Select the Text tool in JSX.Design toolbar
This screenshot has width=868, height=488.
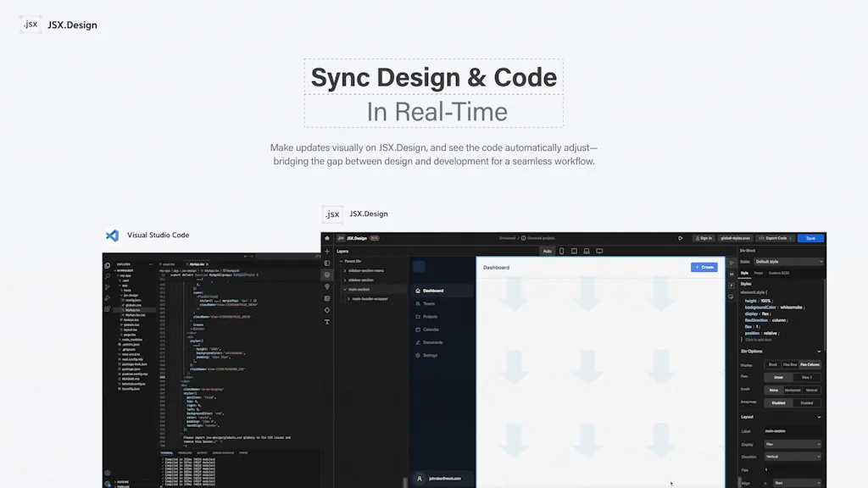pos(327,322)
